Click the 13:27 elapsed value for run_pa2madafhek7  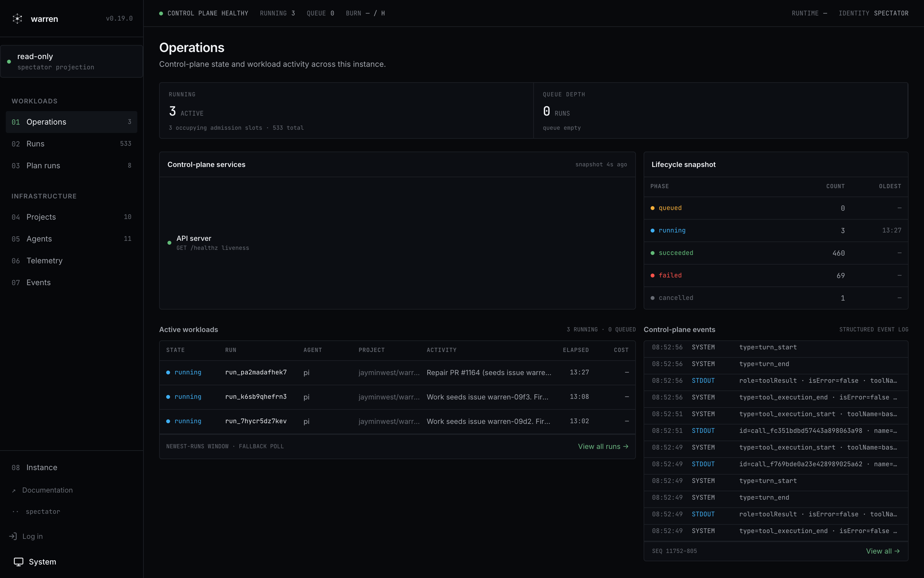(579, 372)
